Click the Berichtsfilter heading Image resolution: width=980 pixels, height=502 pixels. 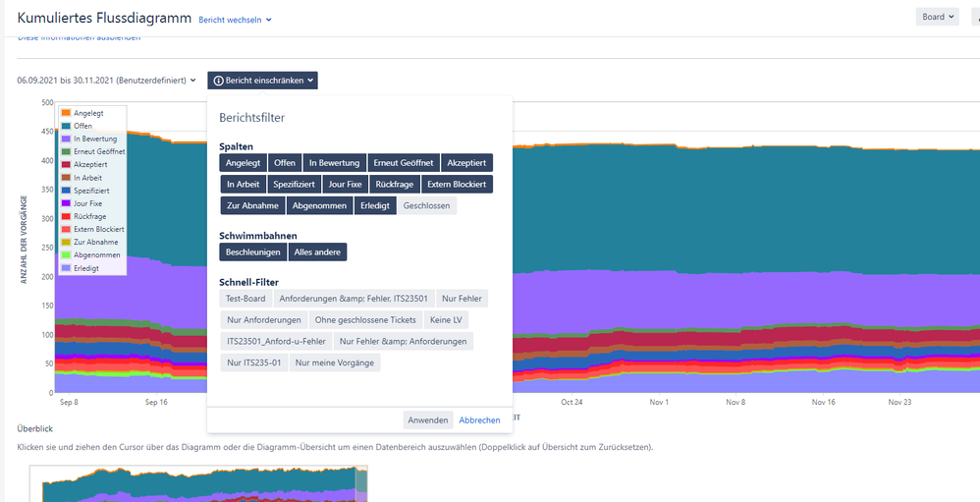(x=252, y=117)
